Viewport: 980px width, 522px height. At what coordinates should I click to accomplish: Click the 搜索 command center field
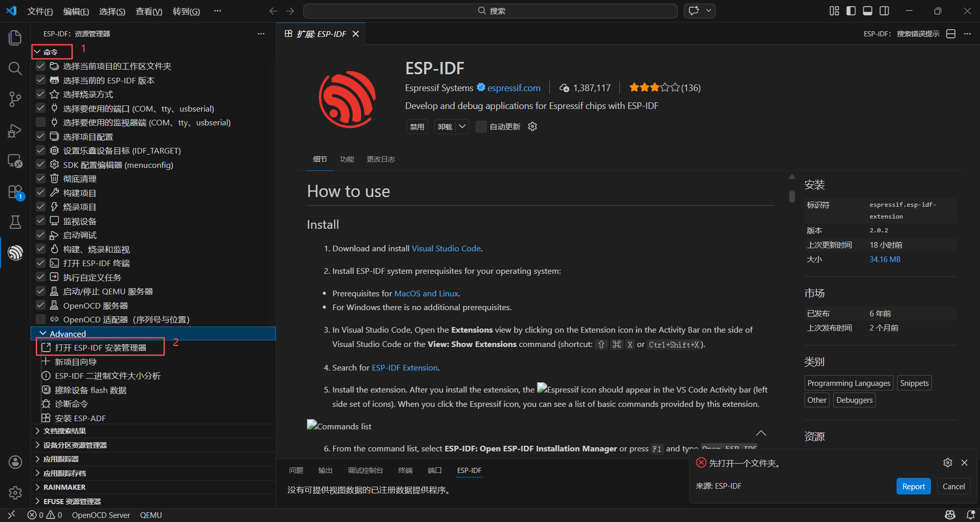(x=490, y=11)
